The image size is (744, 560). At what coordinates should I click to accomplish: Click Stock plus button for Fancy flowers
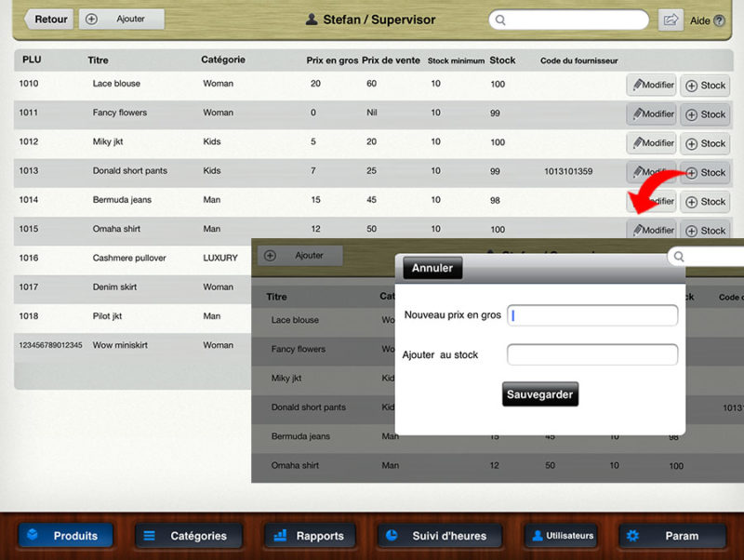[705, 114]
